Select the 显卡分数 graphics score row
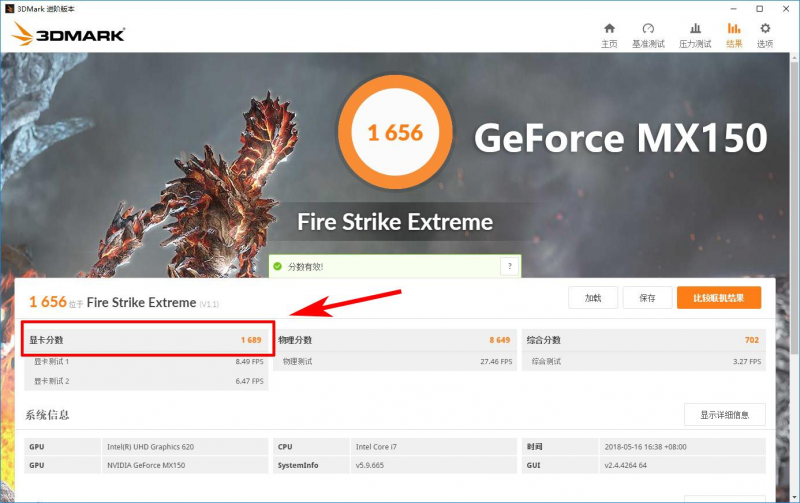 coord(146,340)
